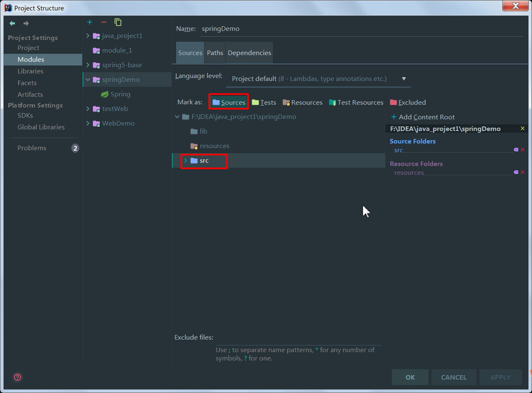The height and width of the screenshot is (393, 532).
Task: Edit src source folder properties icon
Action: click(516, 150)
